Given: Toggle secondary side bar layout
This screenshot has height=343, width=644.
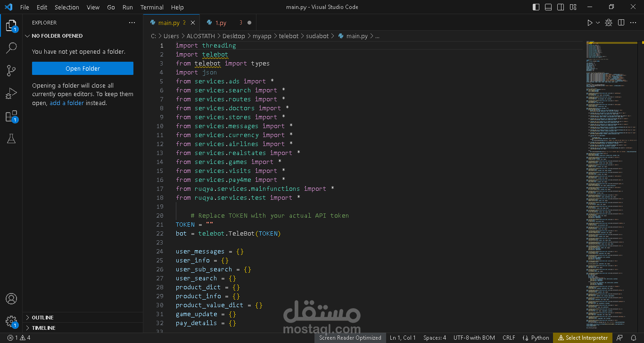Looking at the screenshot, I should [561, 7].
